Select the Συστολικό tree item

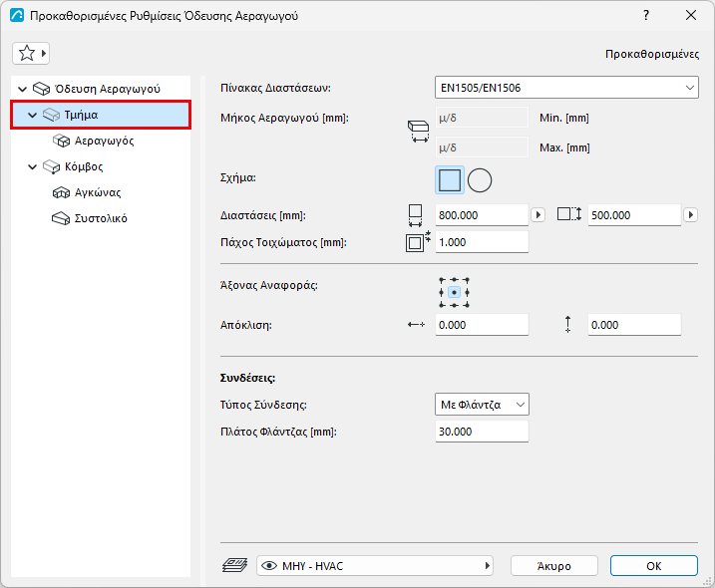pyautogui.click(x=101, y=219)
